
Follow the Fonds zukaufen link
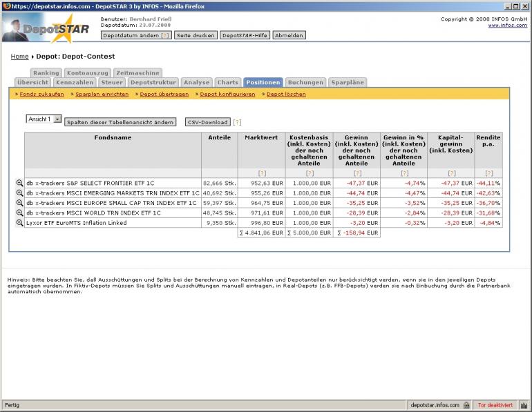click(41, 94)
